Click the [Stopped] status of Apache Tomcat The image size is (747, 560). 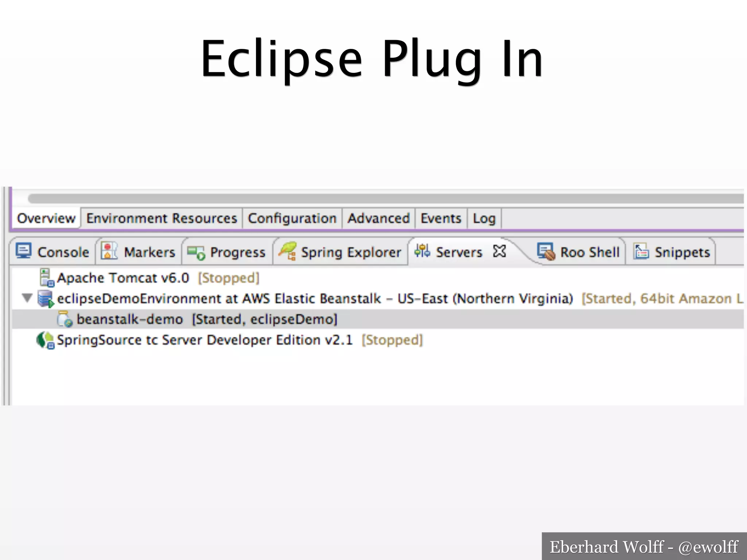point(229,278)
